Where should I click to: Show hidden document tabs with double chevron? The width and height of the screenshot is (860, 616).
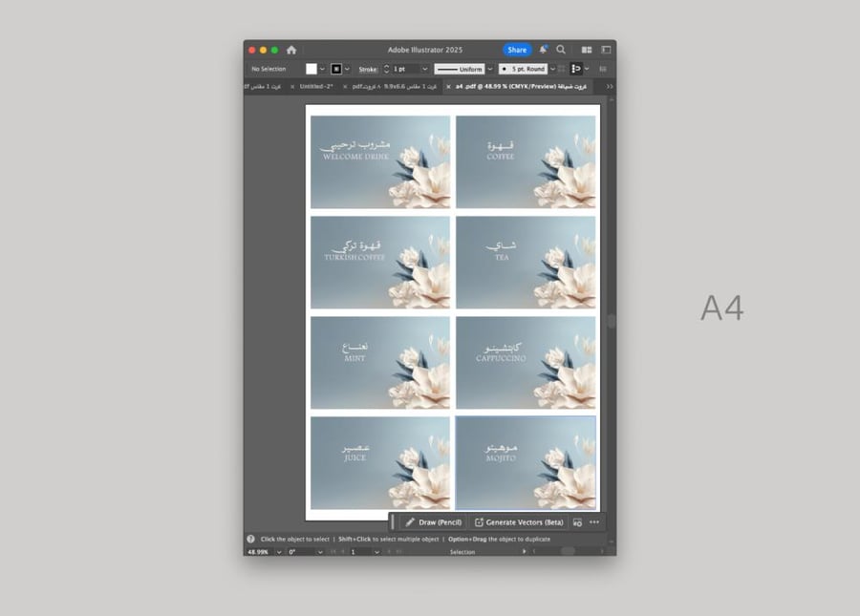click(610, 87)
